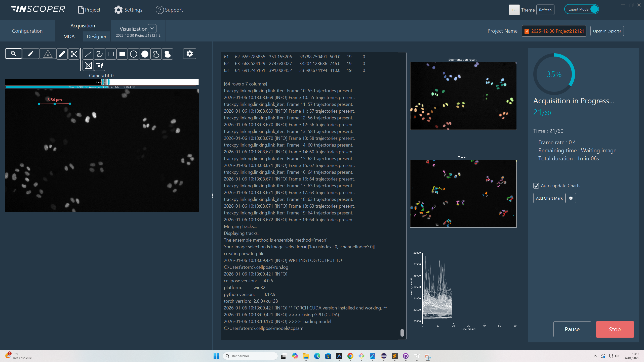Uncheck the Auto-update Charts checkbox
The width and height of the screenshot is (644, 362).
pyautogui.click(x=536, y=186)
